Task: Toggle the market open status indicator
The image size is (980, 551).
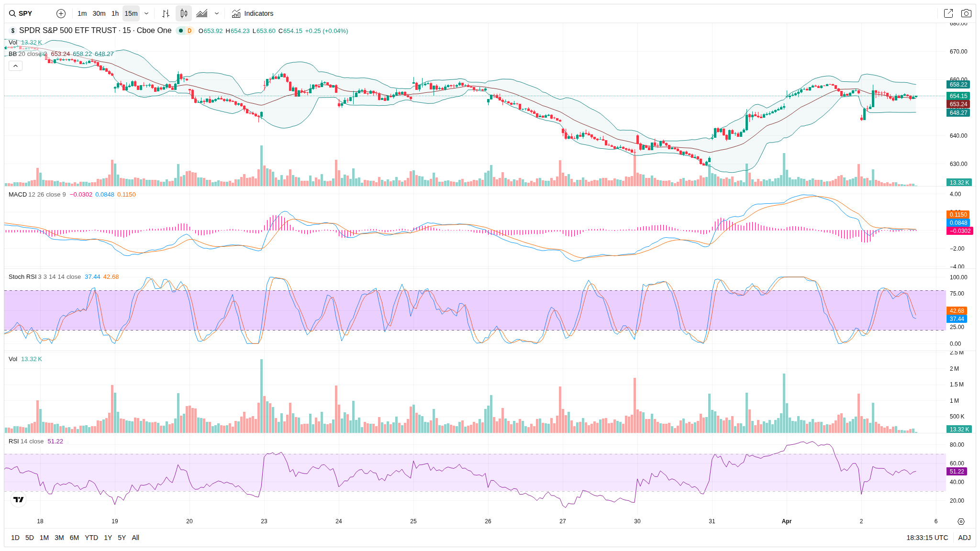Action: tap(181, 31)
